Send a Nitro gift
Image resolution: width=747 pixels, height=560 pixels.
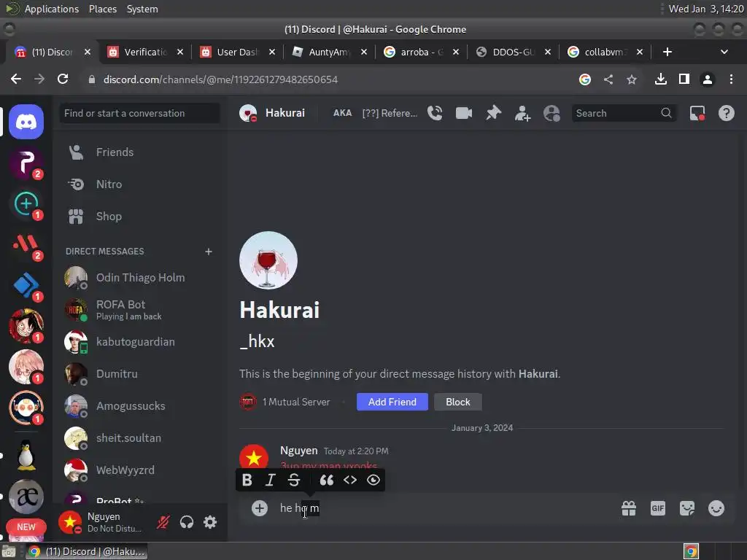pos(628,508)
